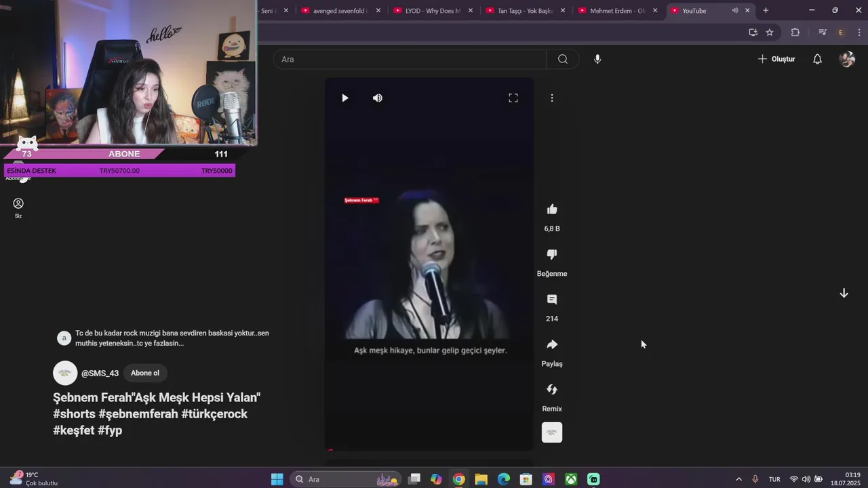Open File Explorer from the taskbar
This screenshot has height=488, width=868.
[481, 479]
